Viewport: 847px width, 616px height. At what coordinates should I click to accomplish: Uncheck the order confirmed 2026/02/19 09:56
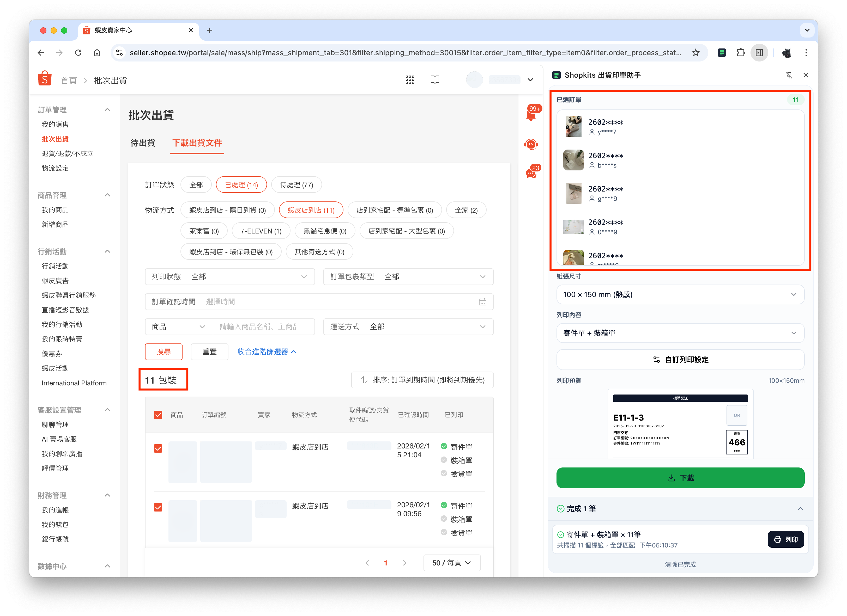coord(158,507)
